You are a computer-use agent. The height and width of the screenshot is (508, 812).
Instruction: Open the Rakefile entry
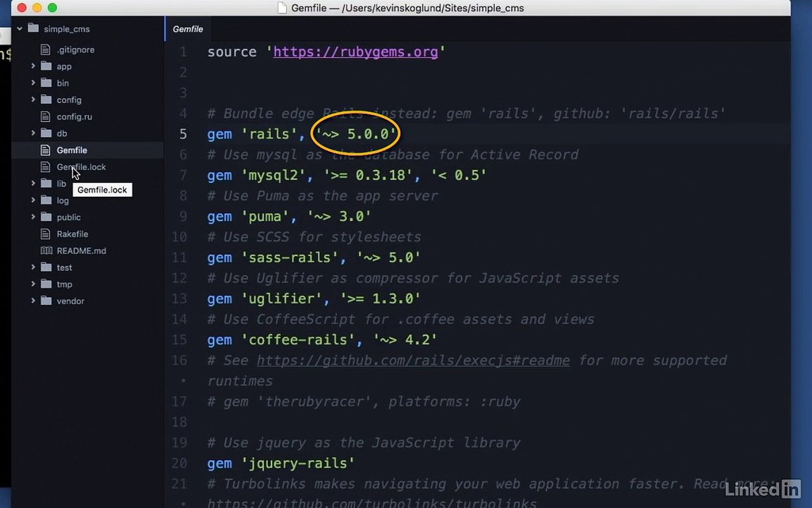pos(73,234)
